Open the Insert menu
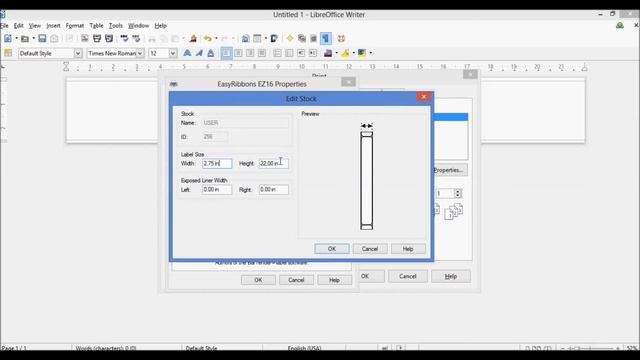This screenshot has width=640, height=360. (x=53, y=25)
